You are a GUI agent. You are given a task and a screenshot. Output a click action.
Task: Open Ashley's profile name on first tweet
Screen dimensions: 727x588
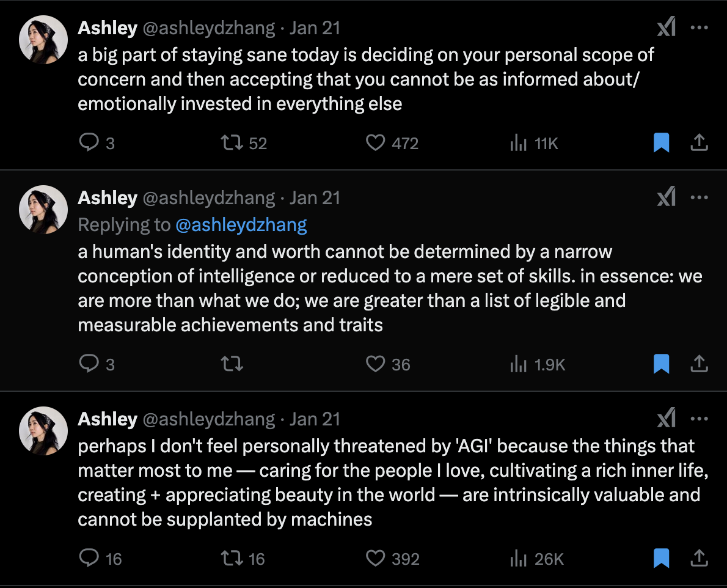(108, 28)
